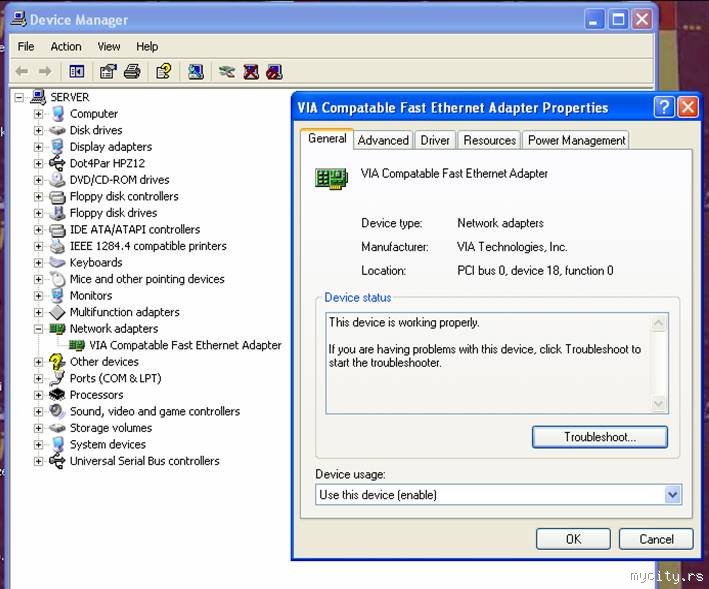Image resolution: width=709 pixels, height=589 pixels.
Task: Click the Device Manager title bar icon
Action: pos(18,19)
